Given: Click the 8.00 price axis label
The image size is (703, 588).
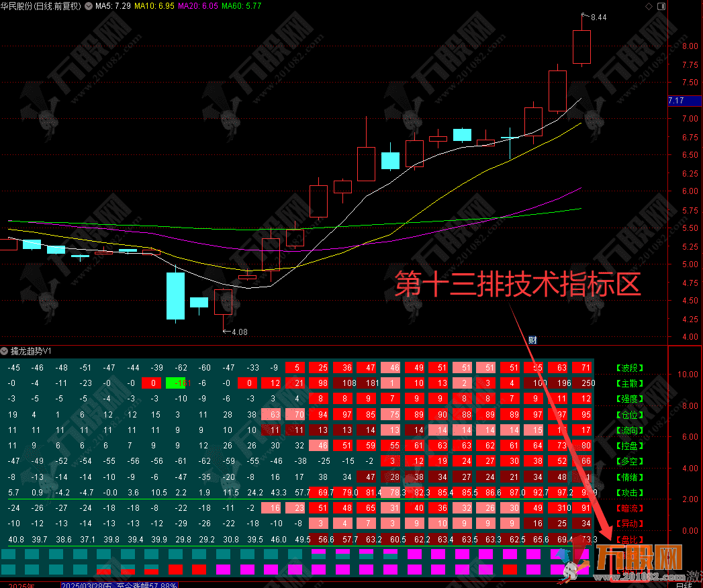Looking at the screenshot, I should tap(690, 46).
